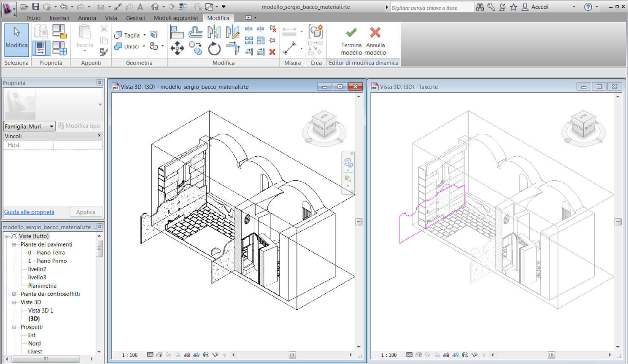Toggle Thin Lines in quick access toolbar

pyautogui.click(x=183, y=7)
